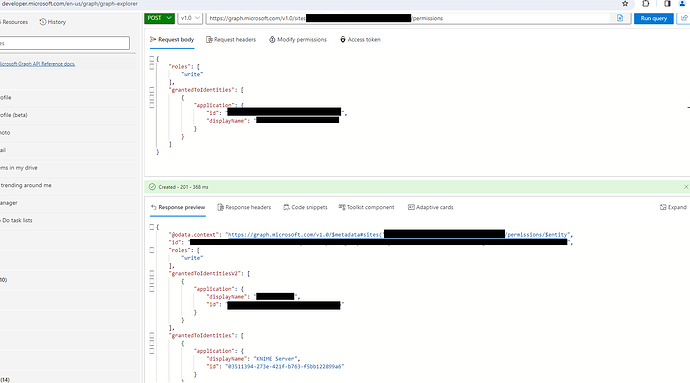Open the browser profile avatar icon
This screenshot has width=690, height=383.
click(x=682, y=4)
